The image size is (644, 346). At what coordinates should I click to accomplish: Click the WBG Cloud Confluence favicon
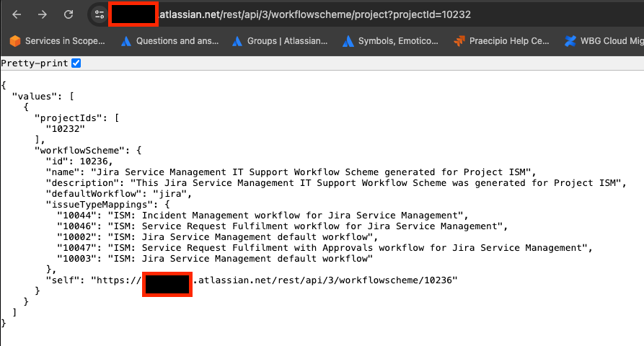pos(570,41)
